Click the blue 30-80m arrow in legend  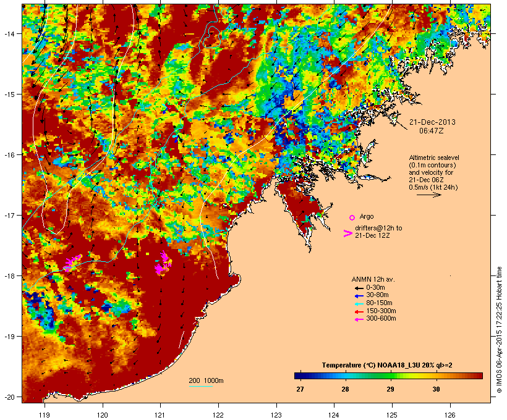coord(359,296)
